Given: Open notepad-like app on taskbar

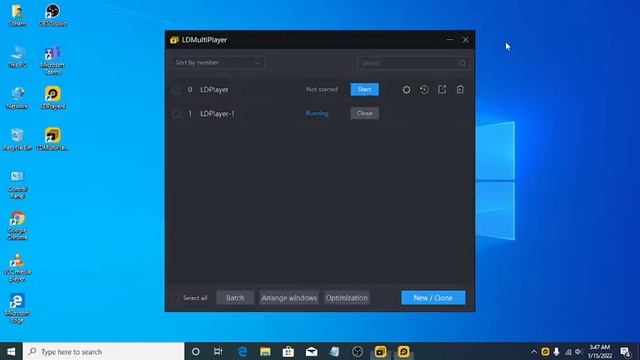Looking at the screenshot, I should pyautogui.click(x=334, y=351).
